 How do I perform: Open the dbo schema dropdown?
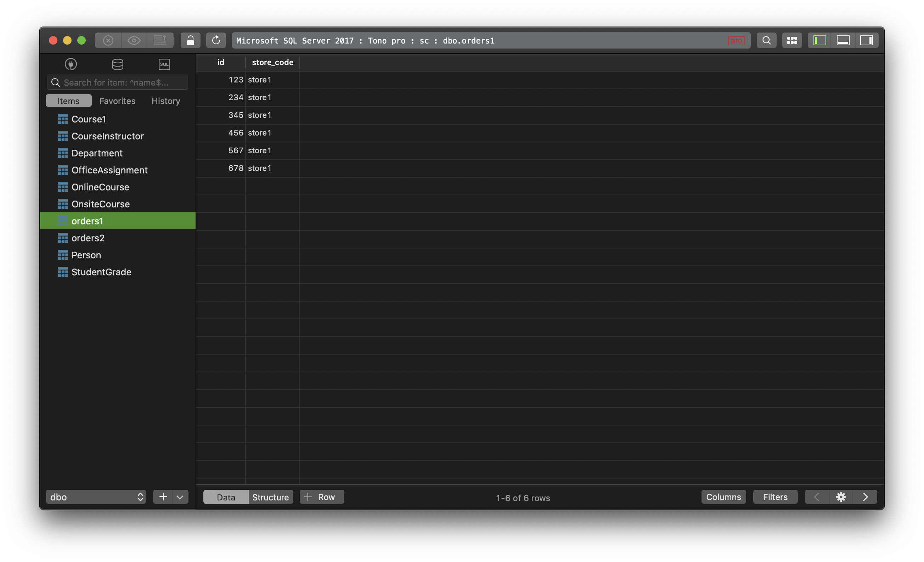(x=96, y=497)
